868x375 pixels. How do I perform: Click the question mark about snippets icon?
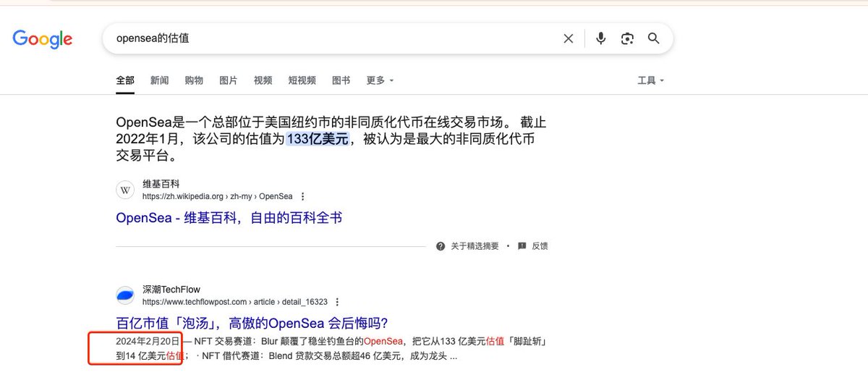point(441,246)
